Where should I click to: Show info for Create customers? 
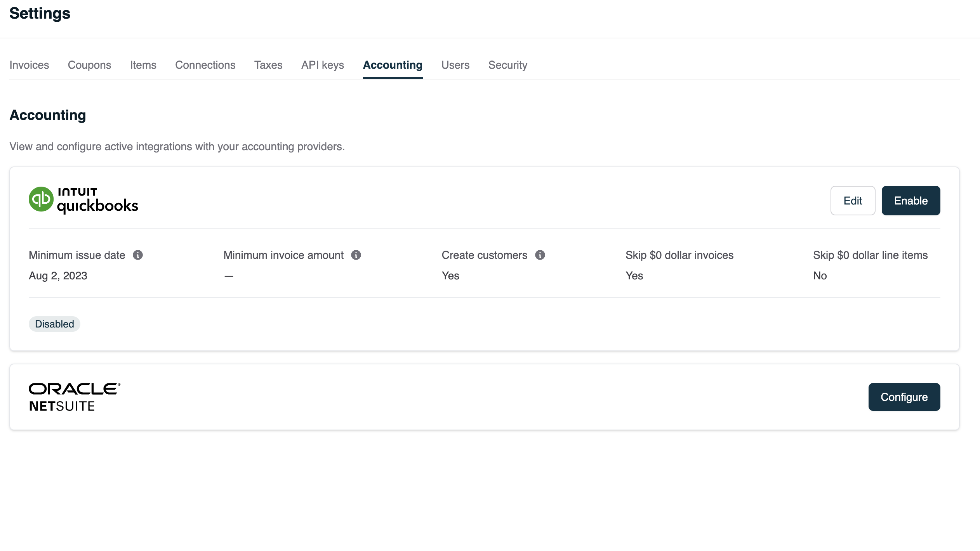coord(540,255)
